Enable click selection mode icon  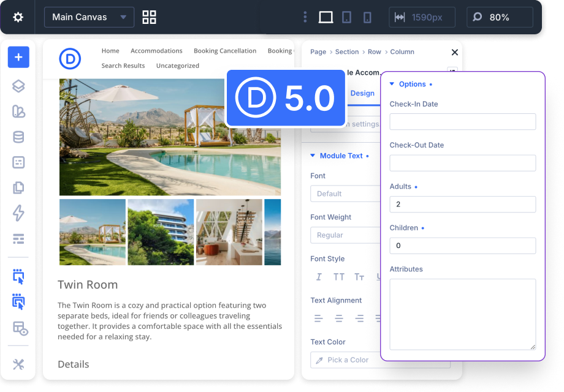(x=18, y=276)
